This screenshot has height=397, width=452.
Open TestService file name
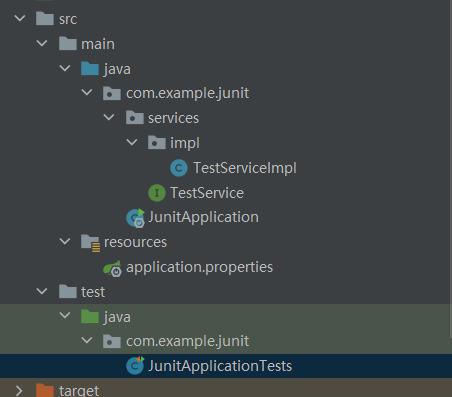tap(207, 193)
